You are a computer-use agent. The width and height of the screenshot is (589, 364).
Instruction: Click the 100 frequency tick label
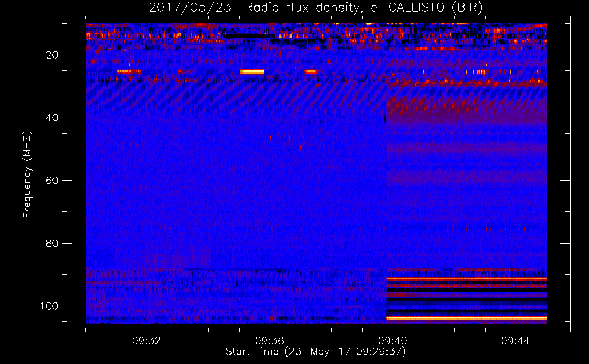pos(49,306)
